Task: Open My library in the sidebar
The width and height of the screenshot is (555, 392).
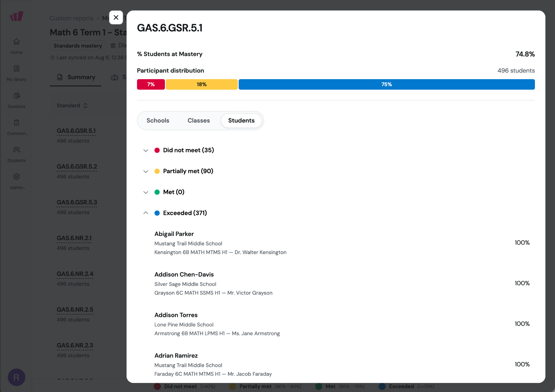Action: coord(17,73)
